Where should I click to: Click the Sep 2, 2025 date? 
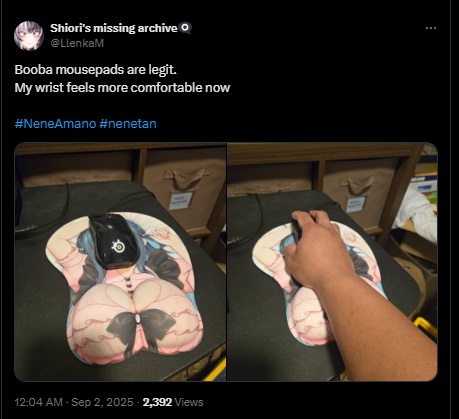coord(102,402)
